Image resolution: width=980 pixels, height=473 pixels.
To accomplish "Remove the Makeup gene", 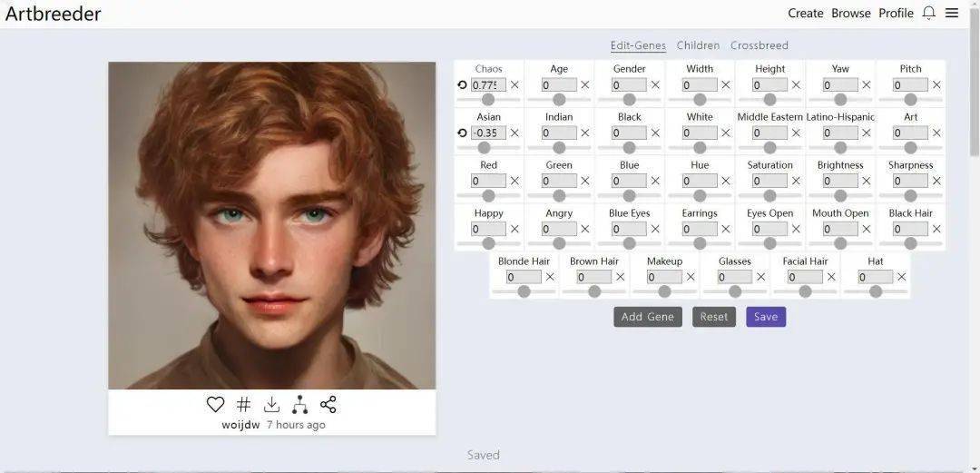I will point(691,277).
